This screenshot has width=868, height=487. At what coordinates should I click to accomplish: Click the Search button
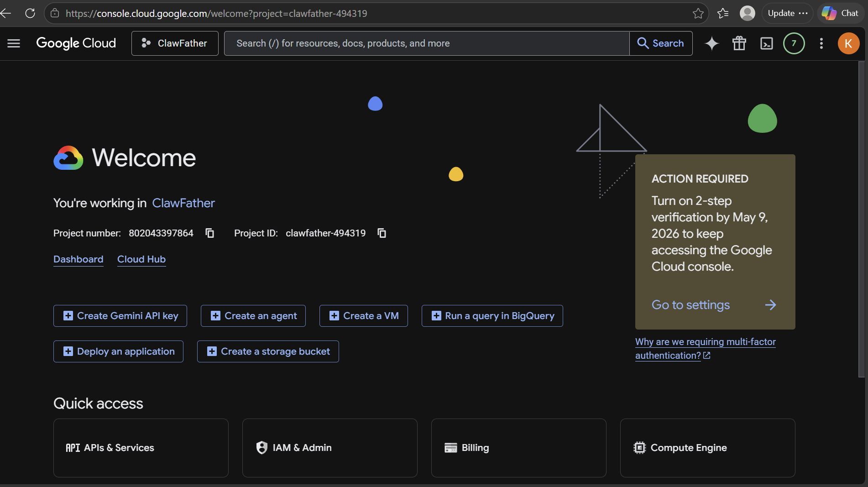click(661, 43)
